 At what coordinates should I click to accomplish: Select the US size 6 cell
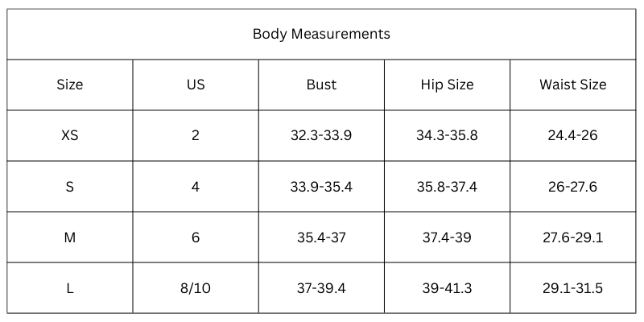point(196,237)
